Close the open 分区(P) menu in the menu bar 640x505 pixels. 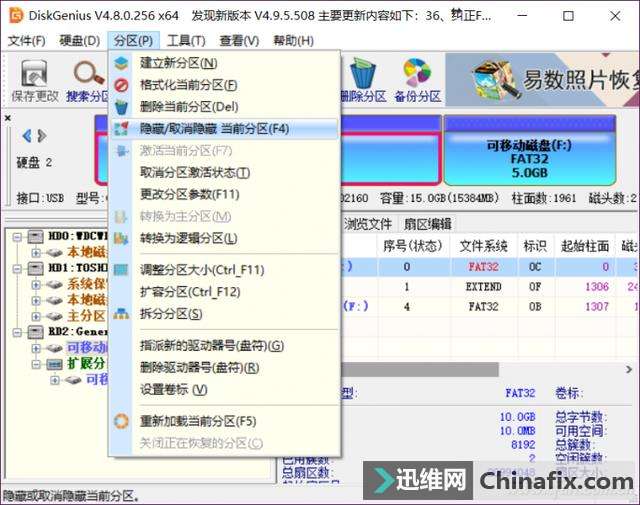pyautogui.click(x=133, y=41)
